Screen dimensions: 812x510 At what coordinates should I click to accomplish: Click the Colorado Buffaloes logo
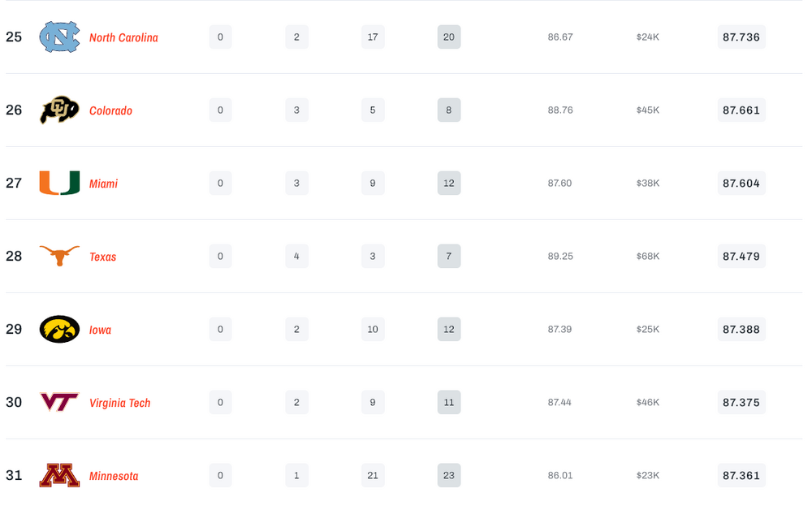click(59, 110)
